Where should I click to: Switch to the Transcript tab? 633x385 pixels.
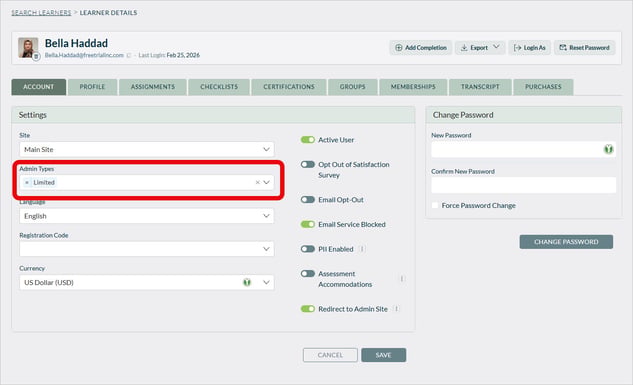480,87
